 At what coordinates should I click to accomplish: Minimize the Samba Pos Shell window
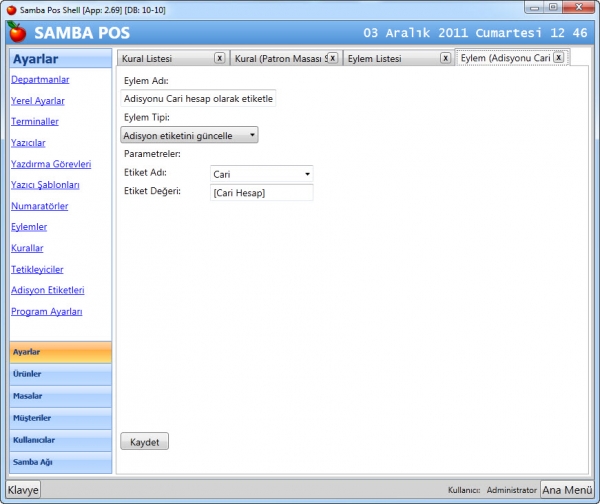535,8
